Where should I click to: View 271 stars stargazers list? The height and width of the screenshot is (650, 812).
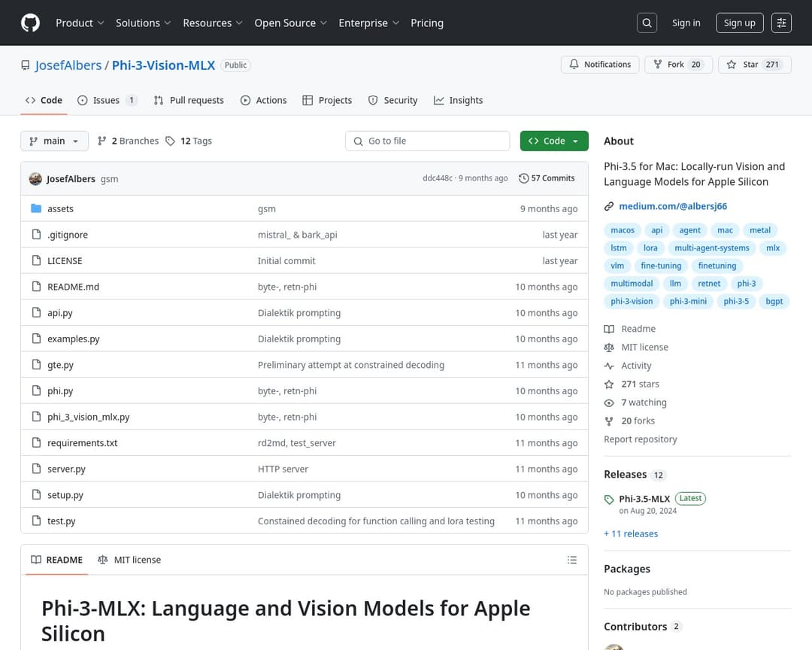pyautogui.click(x=640, y=384)
